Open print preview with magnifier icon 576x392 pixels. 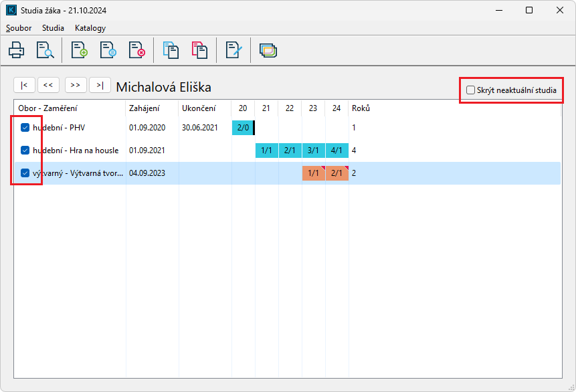click(45, 50)
